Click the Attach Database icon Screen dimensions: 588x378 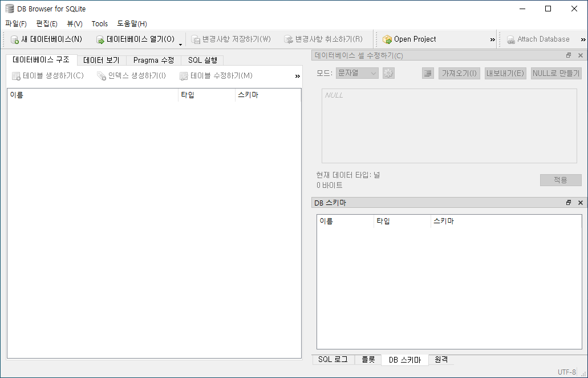pyautogui.click(x=511, y=39)
